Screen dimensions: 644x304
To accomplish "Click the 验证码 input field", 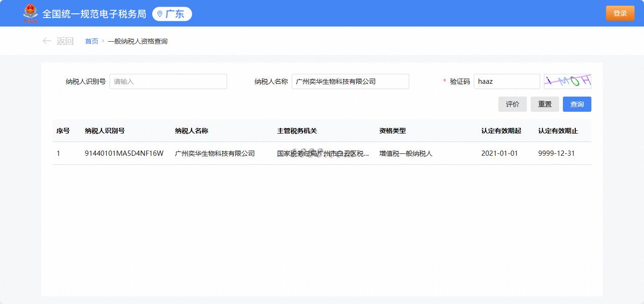I will tap(507, 81).
